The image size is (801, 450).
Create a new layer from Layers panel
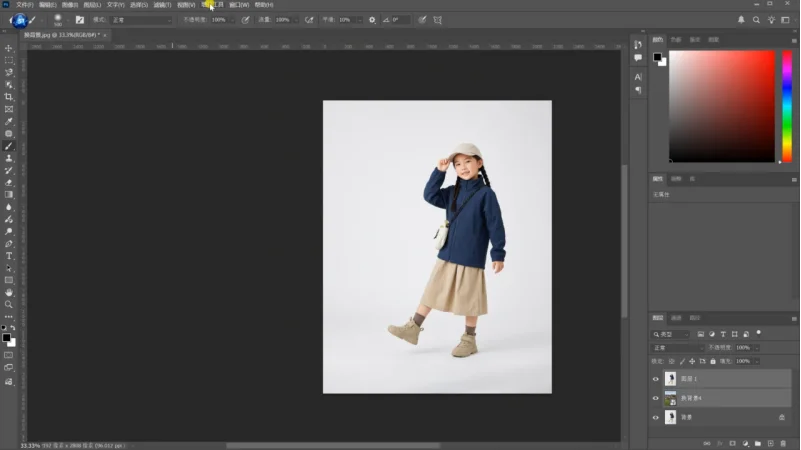770,443
